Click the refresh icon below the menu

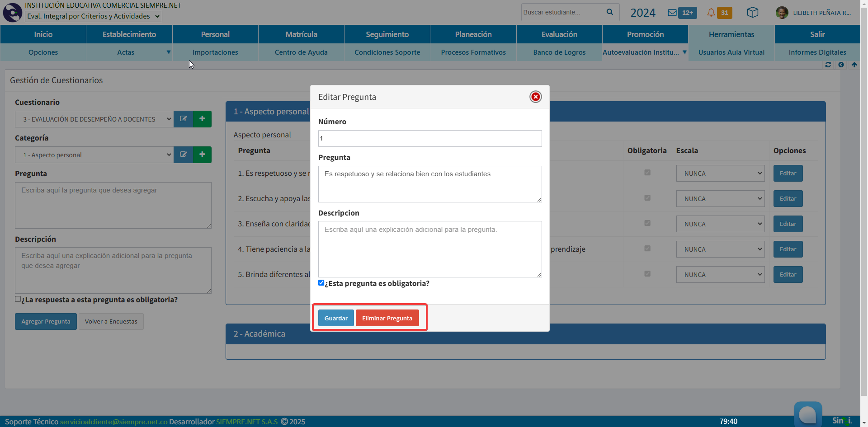point(828,65)
